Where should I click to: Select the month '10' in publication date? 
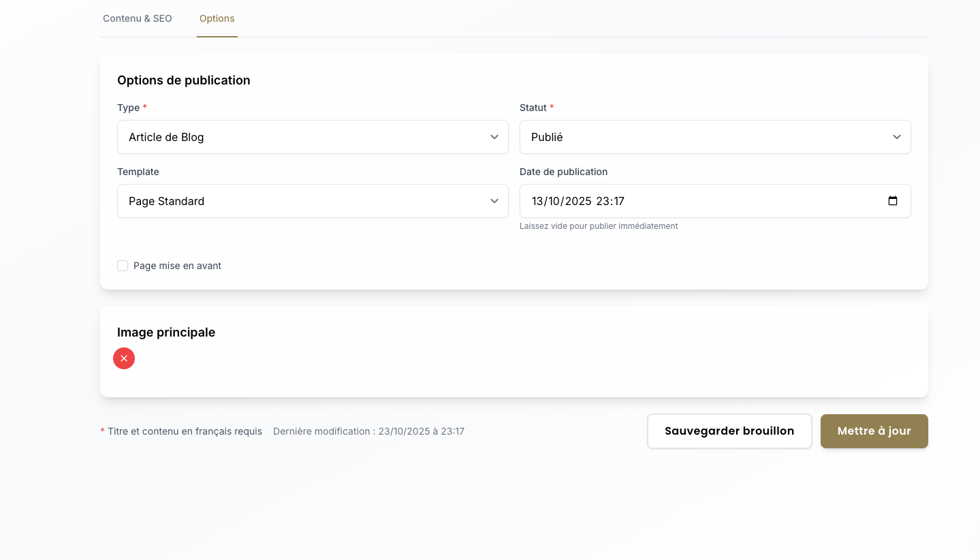(554, 201)
